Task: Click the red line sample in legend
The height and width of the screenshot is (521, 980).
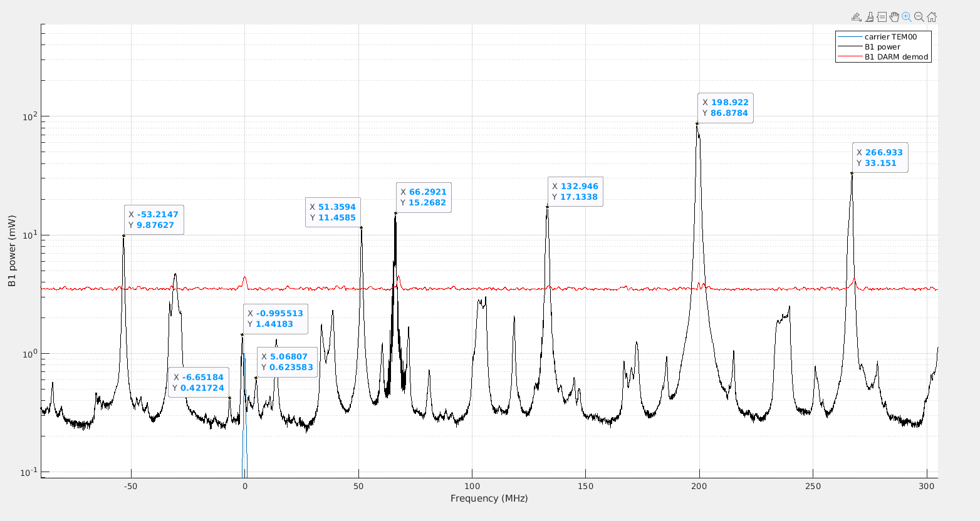Action: tap(850, 57)
